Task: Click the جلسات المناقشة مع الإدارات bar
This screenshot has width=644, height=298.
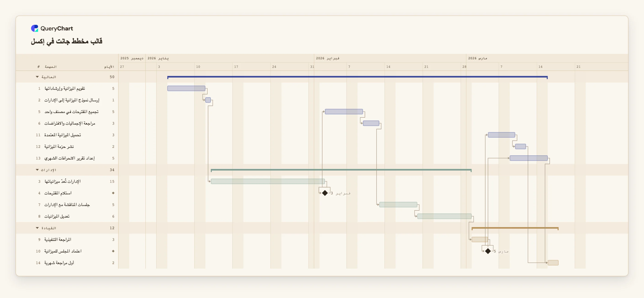Action: pos(398,205)
